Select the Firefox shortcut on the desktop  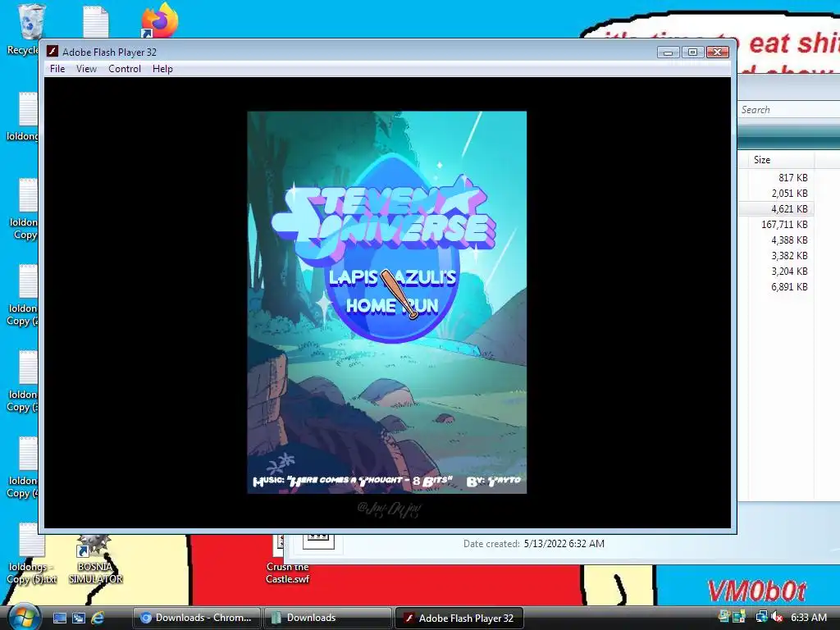coord(159,21)
